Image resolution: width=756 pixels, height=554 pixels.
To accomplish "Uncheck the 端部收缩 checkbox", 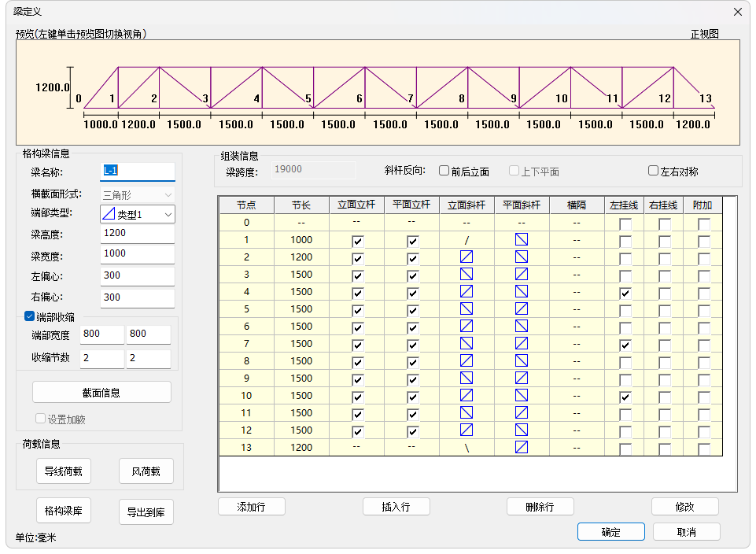I will [30, 316].
